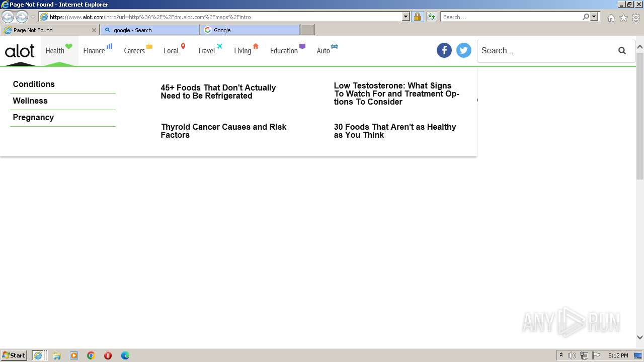Submit site search with magnifier icon
Image resolution: width=644 pixels, height=362 pixels.
622,50
